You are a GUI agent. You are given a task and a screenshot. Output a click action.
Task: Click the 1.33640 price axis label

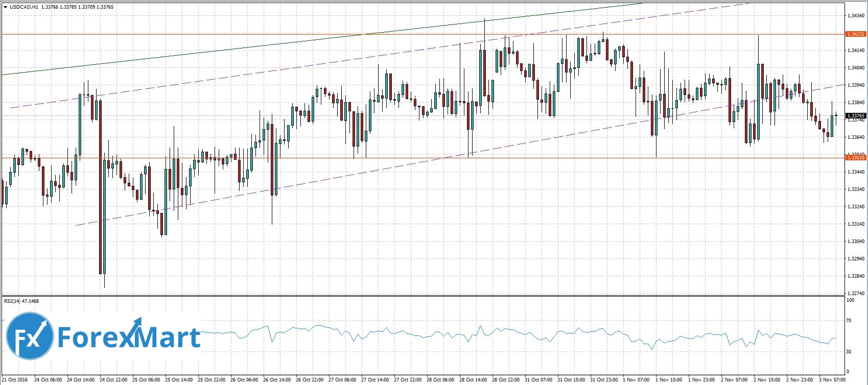tap(855, 137)
